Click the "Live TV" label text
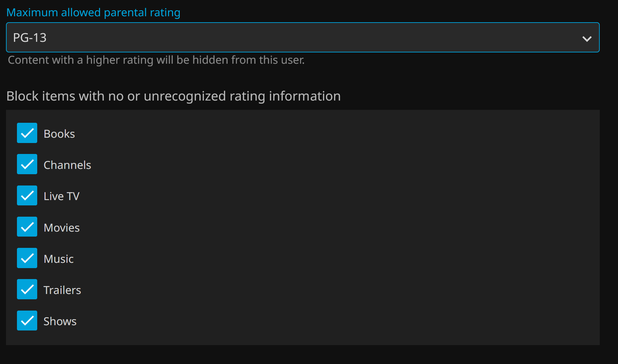The image size is (618, 364). coord(61,196)
